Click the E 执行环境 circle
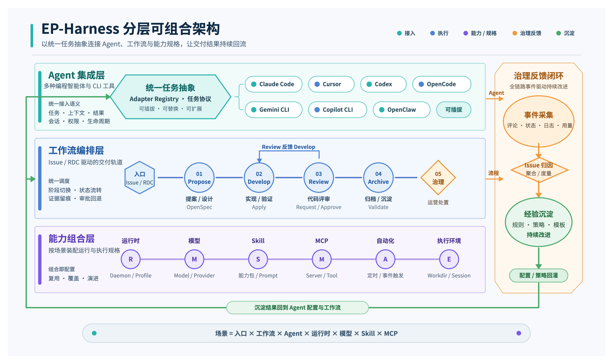 coord(449,259)
